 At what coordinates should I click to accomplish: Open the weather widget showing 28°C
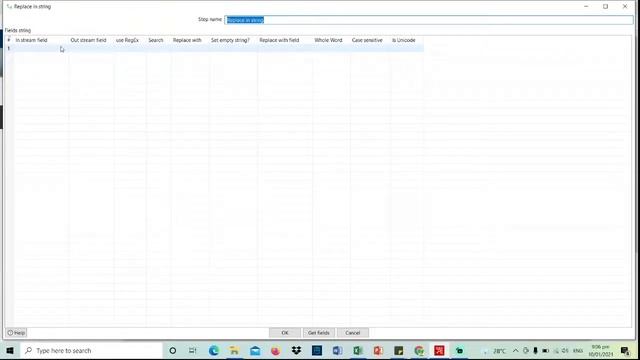pos(495,351)
